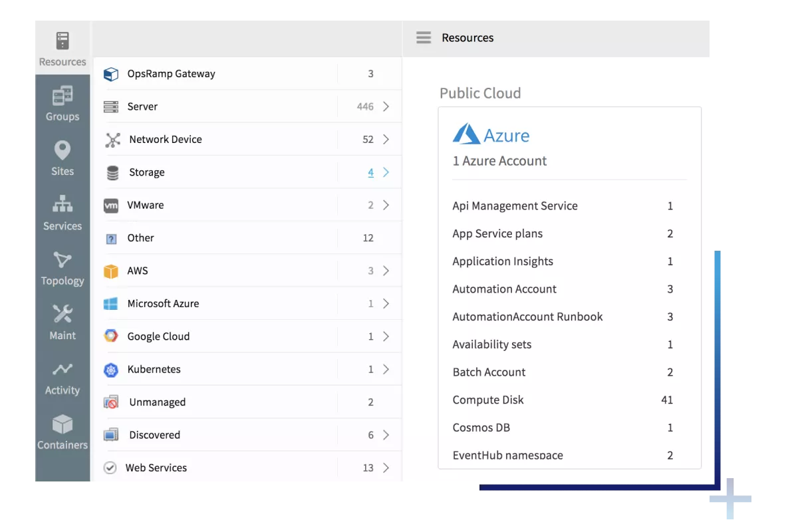The height and width of the screenshot is (532, 798).
Task: Click the Storage count link 4
Action: (x=370, y=172)
